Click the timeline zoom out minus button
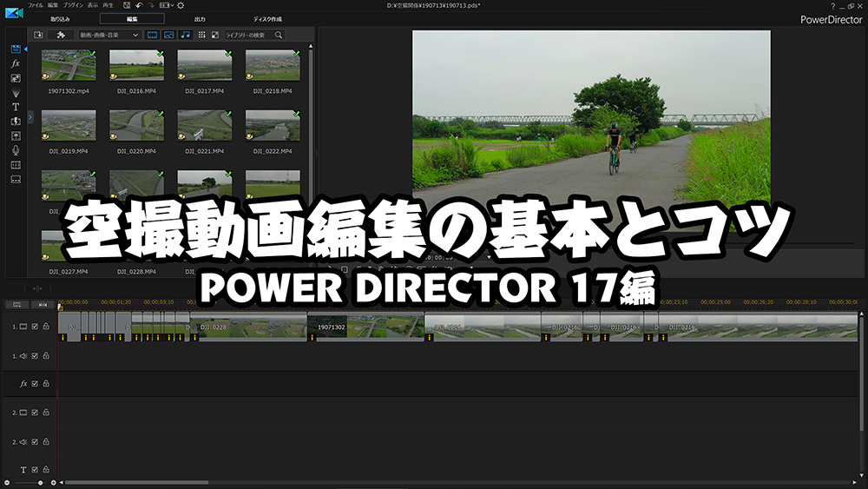Screen dimensions: 868x489 7,483
